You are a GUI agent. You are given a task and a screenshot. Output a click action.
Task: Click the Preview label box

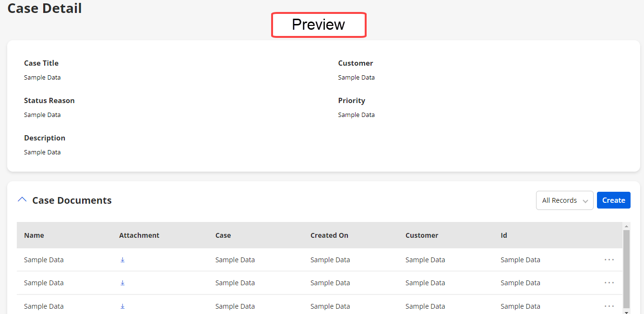pos(319,25)
